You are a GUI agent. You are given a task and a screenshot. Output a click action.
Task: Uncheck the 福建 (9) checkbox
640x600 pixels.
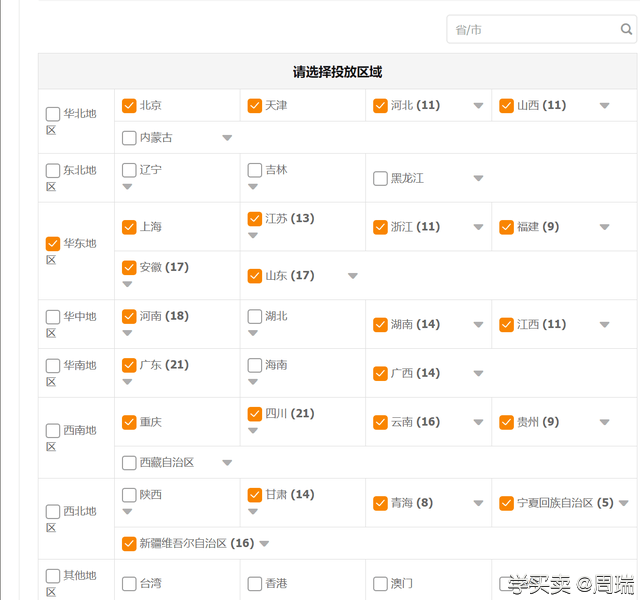(506, 227)
